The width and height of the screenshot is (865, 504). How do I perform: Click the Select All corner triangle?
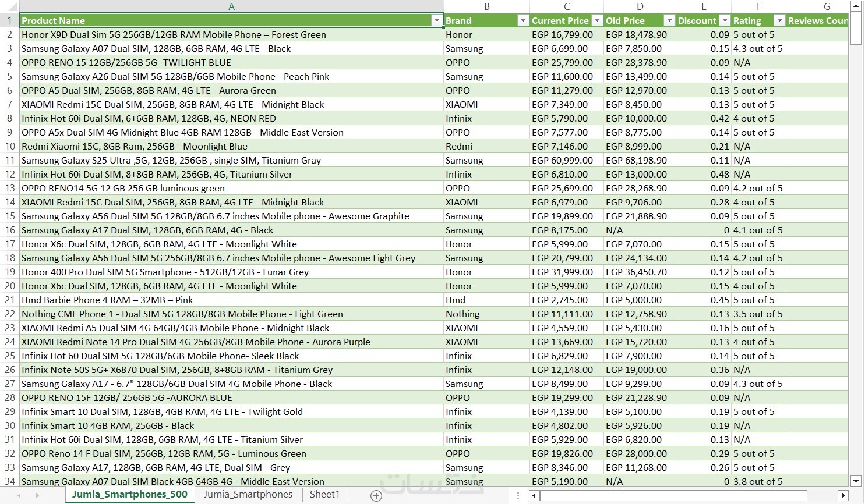coord(10,7)
